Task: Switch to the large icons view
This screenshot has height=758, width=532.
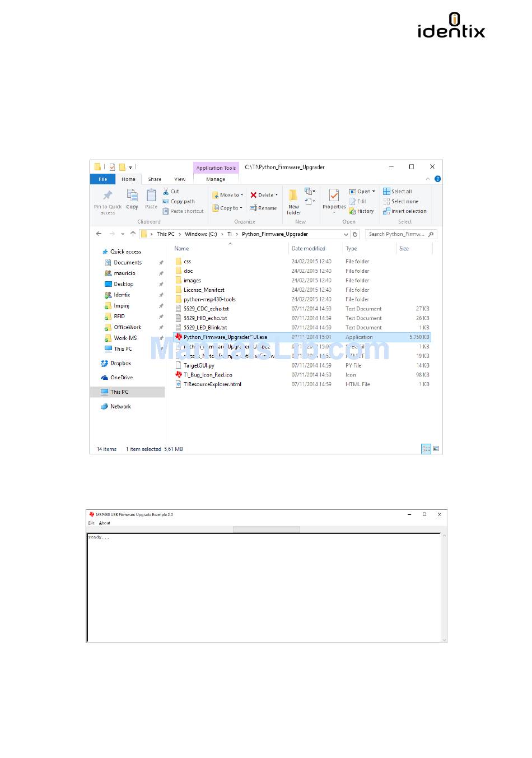Action: (436, 449)
